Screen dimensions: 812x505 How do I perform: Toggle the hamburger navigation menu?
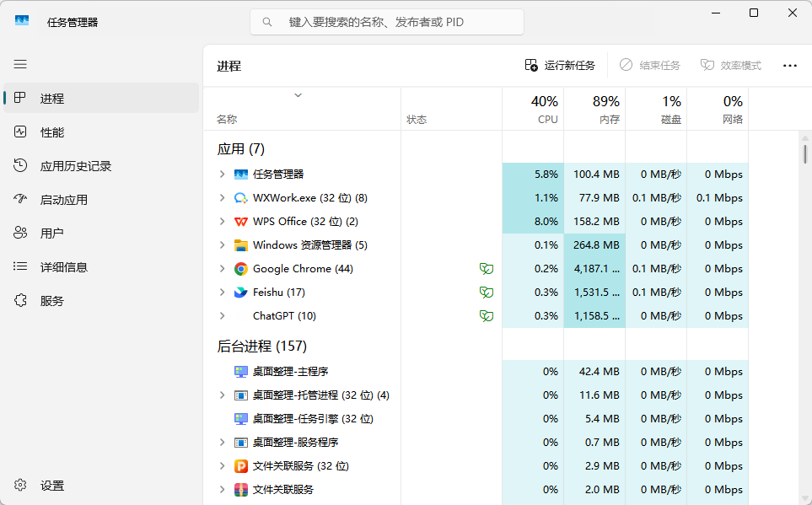[20, 64]
